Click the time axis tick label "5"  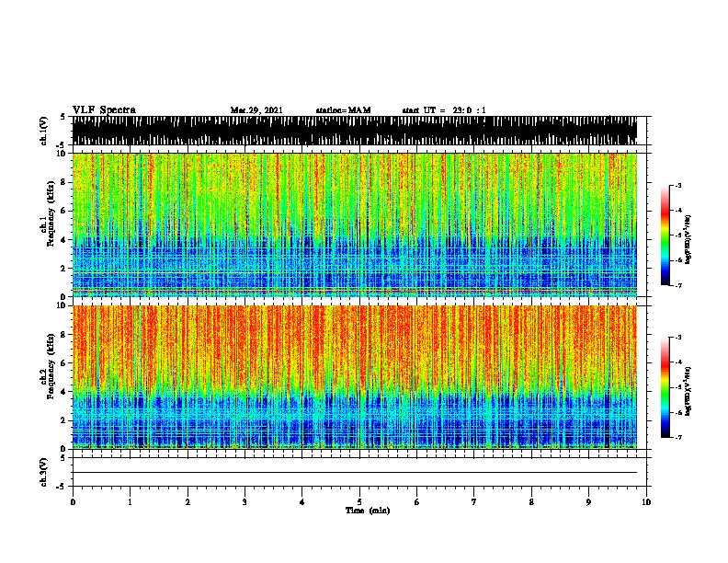359,501
